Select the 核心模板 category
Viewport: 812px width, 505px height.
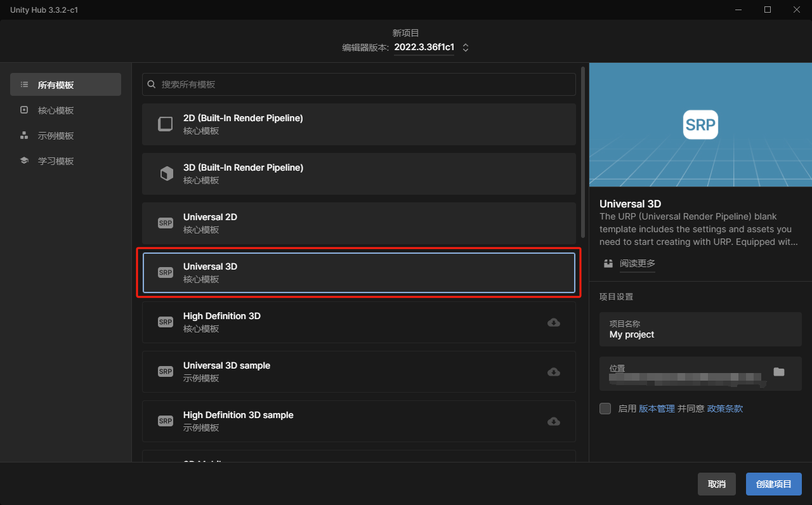[65, 110]
